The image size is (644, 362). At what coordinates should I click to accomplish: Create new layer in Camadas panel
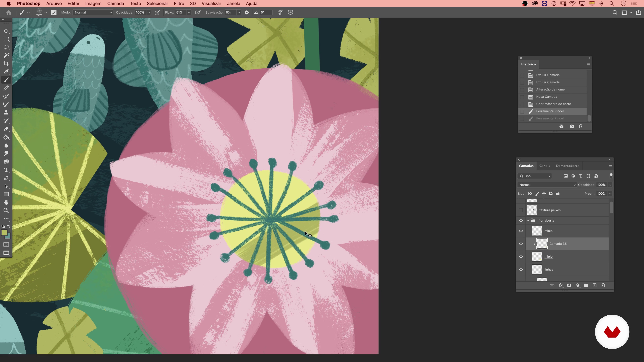(595, 285)
